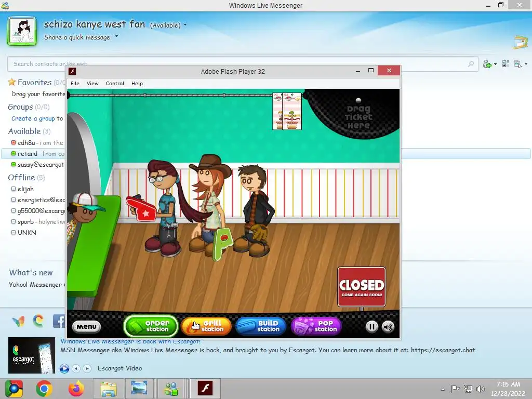532x399 pixels.
Task: Collapse the Groups heading
Action: pos(20,107)
